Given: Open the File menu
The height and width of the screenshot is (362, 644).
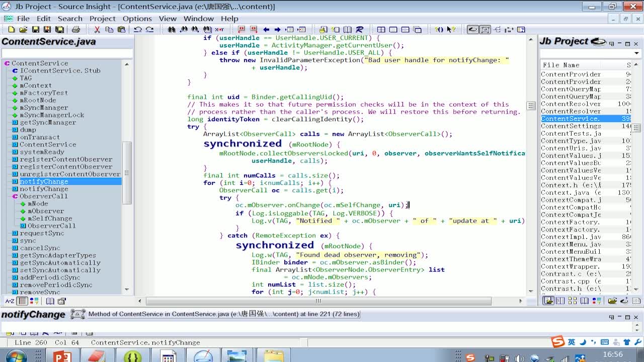Looking at the screenshot, I should (23, 19).
